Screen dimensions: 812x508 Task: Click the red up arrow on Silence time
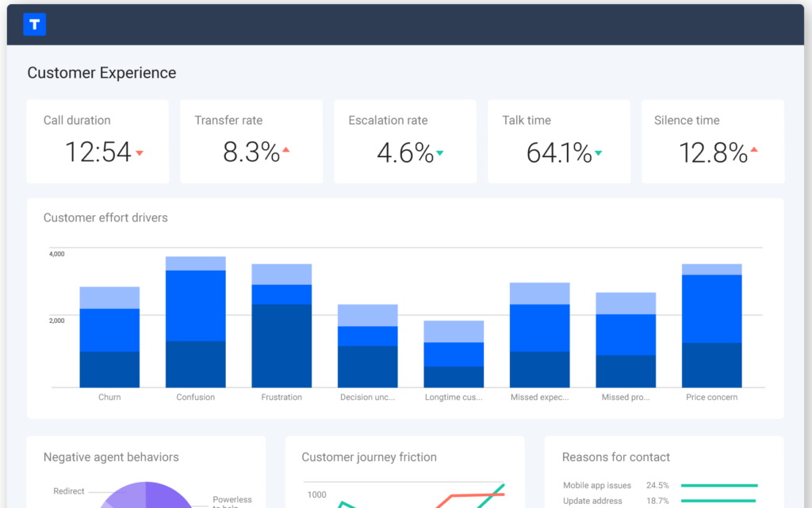click(755, 150)
